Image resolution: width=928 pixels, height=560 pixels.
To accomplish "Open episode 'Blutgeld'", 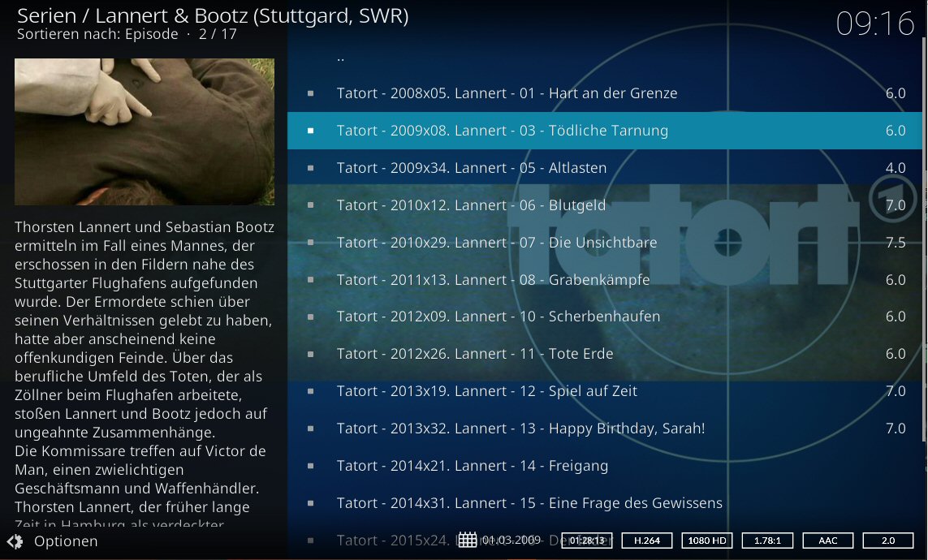I will (605, 205).
